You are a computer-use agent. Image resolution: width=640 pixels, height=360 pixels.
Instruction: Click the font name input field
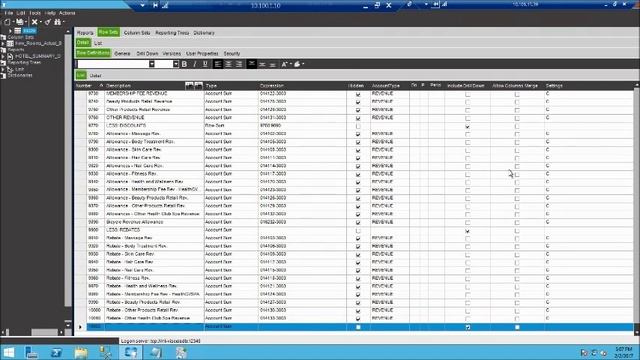click(x=113, y=64)
